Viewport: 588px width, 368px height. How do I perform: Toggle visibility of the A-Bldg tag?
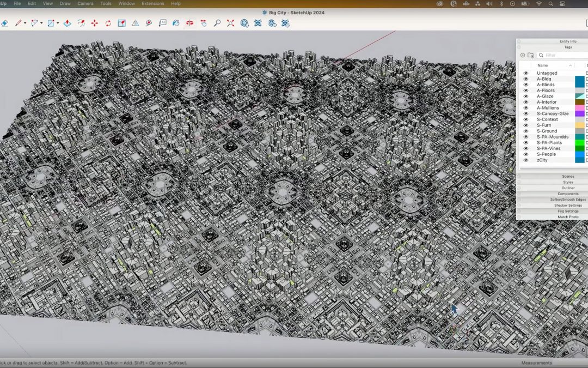pyautogui.click(x=526, y=79)
